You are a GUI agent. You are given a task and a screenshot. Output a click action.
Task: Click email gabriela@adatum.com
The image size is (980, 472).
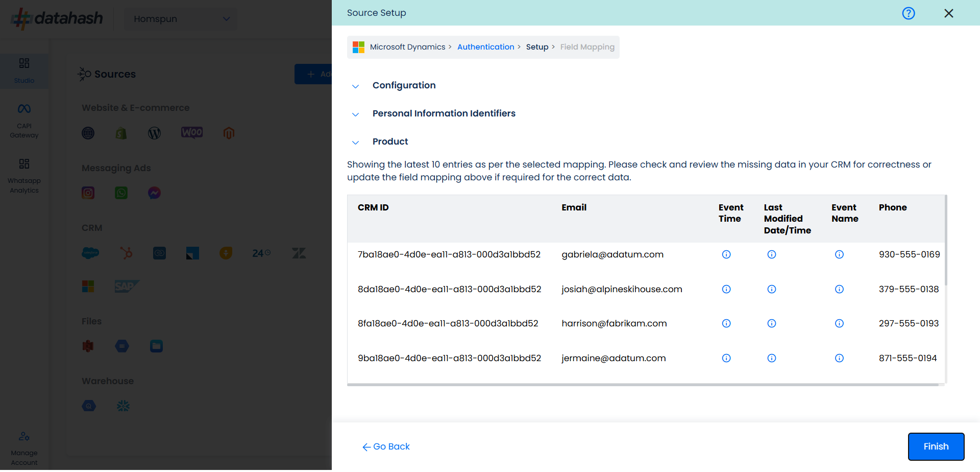[612, 254]
